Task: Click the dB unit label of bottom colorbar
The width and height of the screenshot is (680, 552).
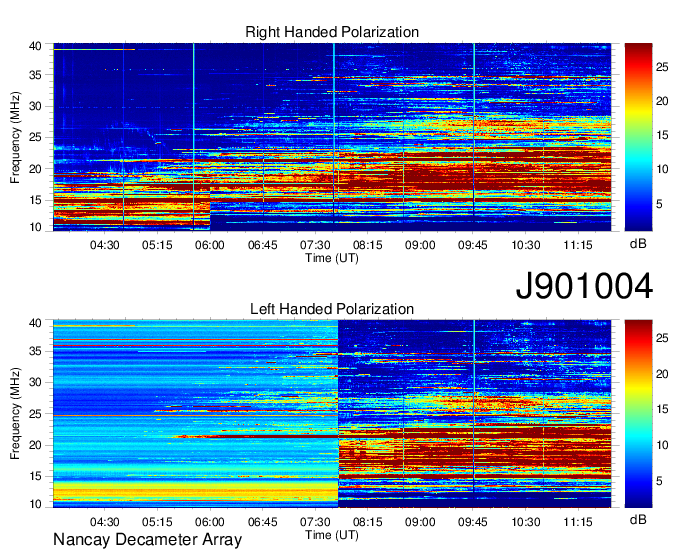Action: coord(638,519)
